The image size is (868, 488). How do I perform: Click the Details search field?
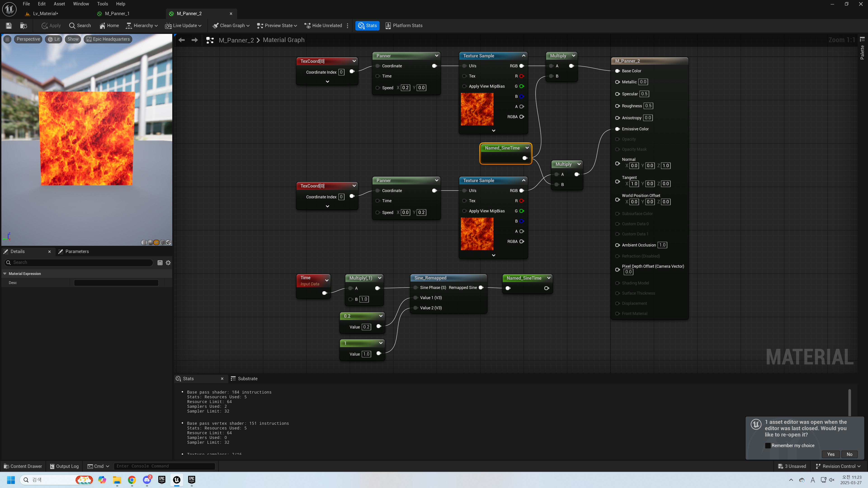pyautogui.click(x=79, y=263)
